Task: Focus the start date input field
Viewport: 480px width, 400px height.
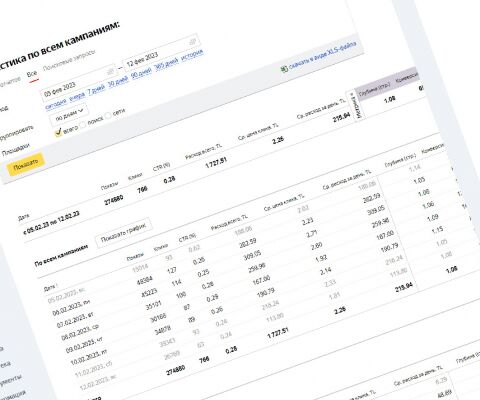Action: pyautogui.click(x=78, y=82)
